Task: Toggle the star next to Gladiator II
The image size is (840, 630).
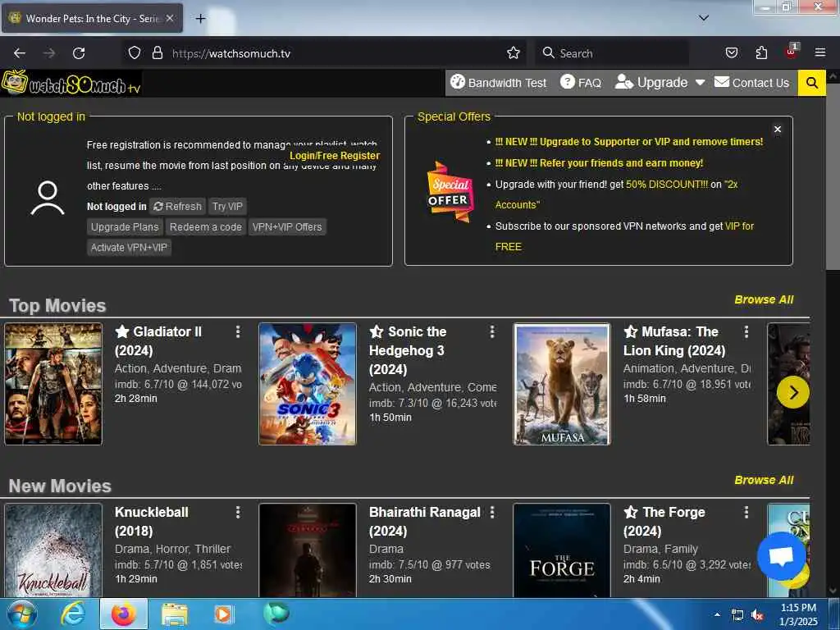Action: click(122, 331)
